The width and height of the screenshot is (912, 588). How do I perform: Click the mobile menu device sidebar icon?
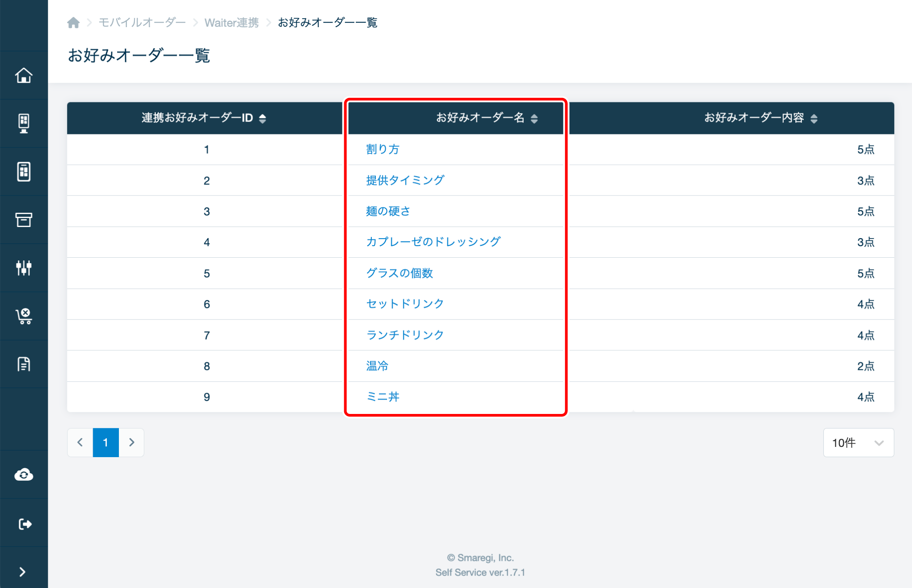click(24, 171)
